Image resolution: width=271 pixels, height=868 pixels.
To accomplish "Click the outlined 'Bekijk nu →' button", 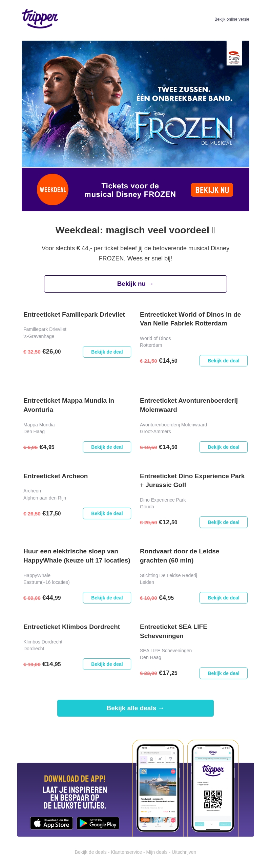I will (x=135, y=284).
